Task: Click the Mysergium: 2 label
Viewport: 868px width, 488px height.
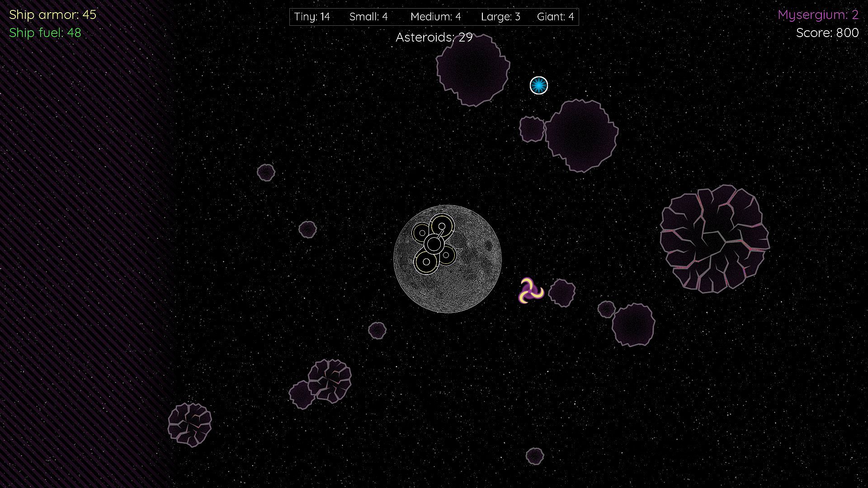Action: (x=817, y=15)
